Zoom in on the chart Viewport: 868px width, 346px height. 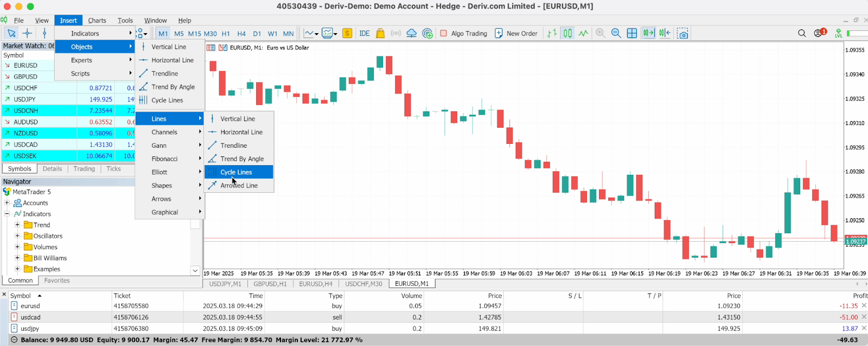coord(601,33)
